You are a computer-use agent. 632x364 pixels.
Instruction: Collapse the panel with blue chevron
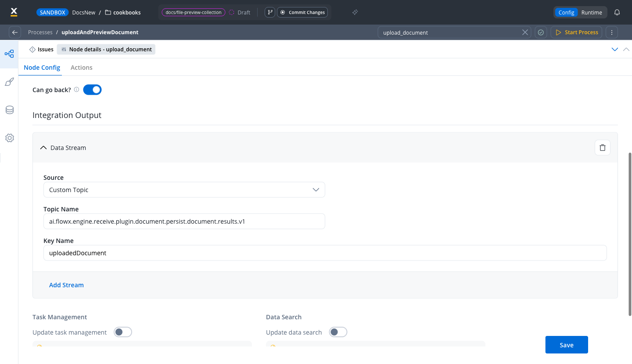point(615,50)
